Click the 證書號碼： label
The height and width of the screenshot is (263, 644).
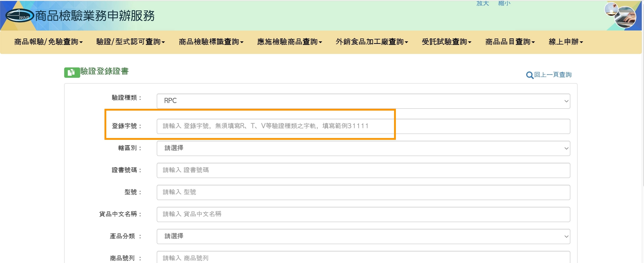(x=127, y=170)
